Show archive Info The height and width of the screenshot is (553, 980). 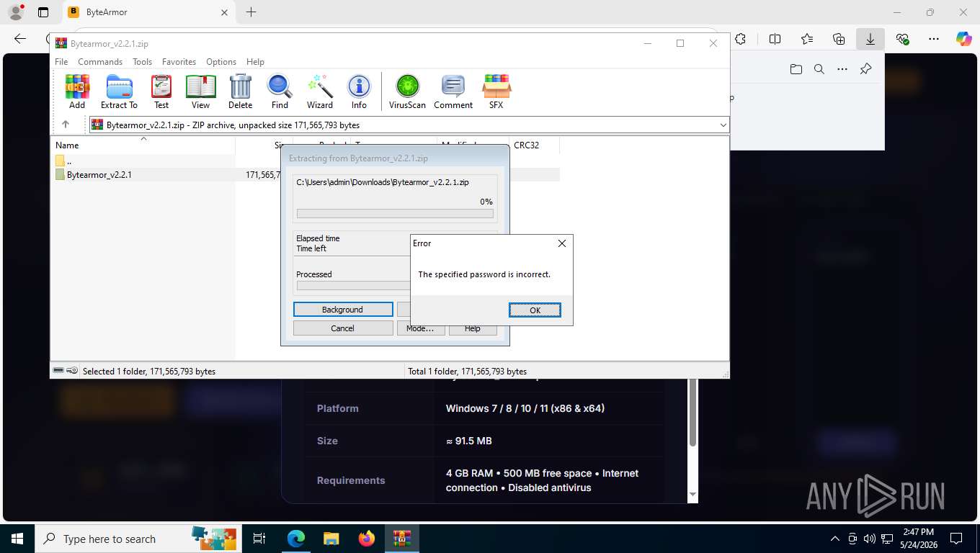tap(359, 91)
